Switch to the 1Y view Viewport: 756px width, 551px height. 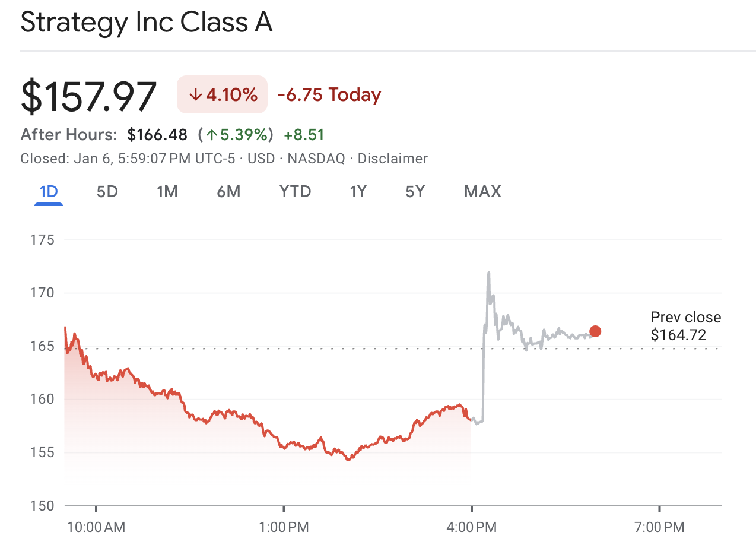pos(358,191)
